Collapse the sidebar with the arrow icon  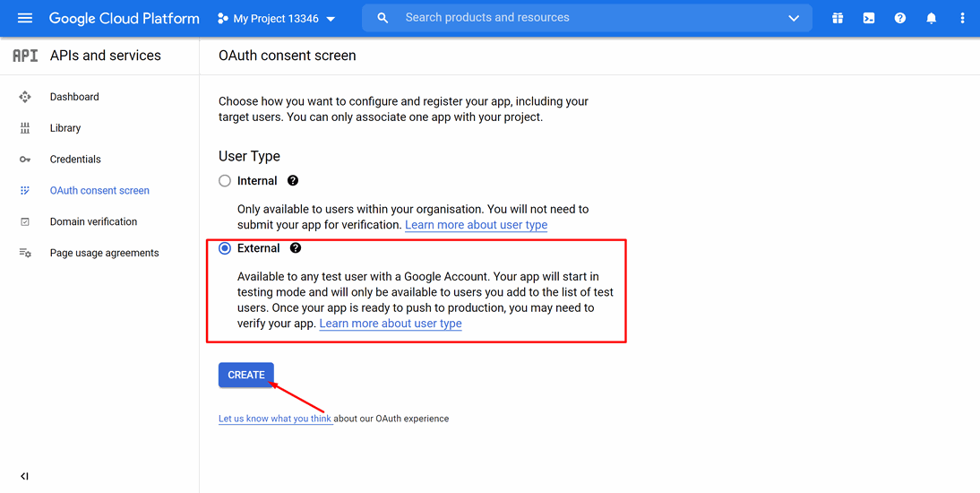coord(24,477)
